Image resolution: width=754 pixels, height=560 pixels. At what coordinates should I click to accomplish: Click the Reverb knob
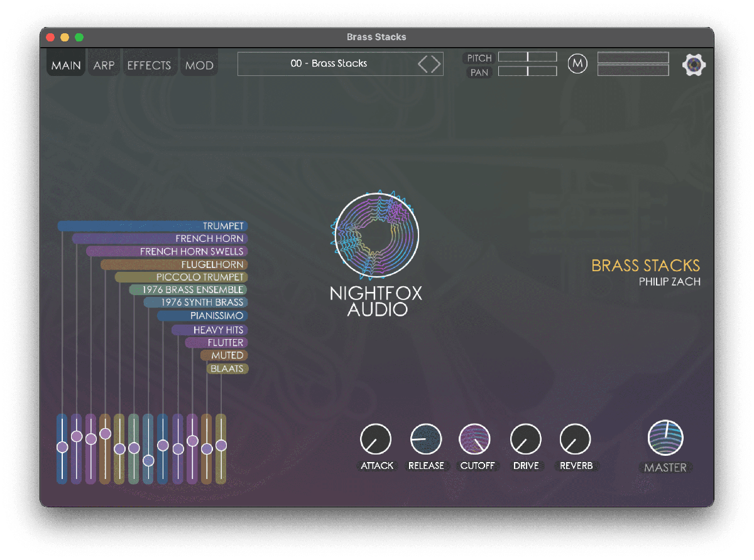coord(575,439)
